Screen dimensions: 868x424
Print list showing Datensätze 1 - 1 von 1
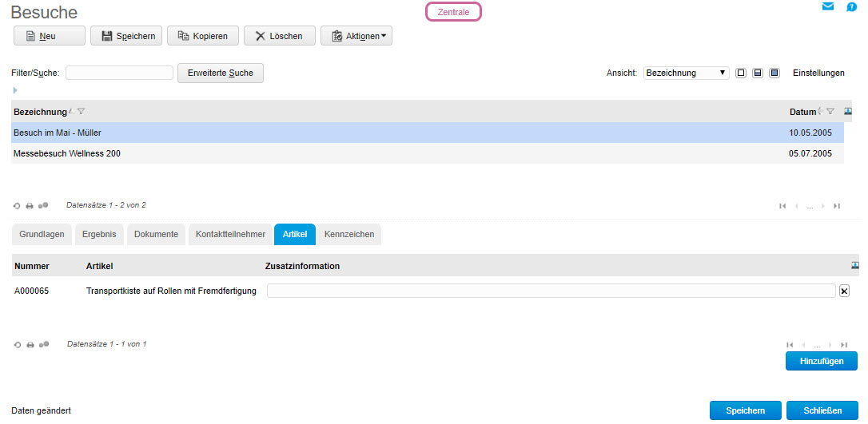pos(30,344)
